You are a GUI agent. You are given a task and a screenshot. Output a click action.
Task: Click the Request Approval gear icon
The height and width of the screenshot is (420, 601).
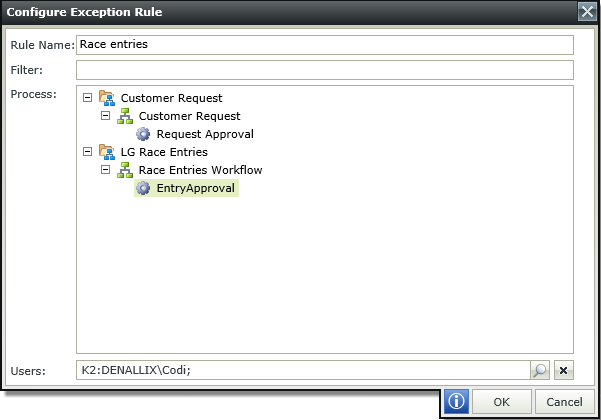[x=143, y=134]
